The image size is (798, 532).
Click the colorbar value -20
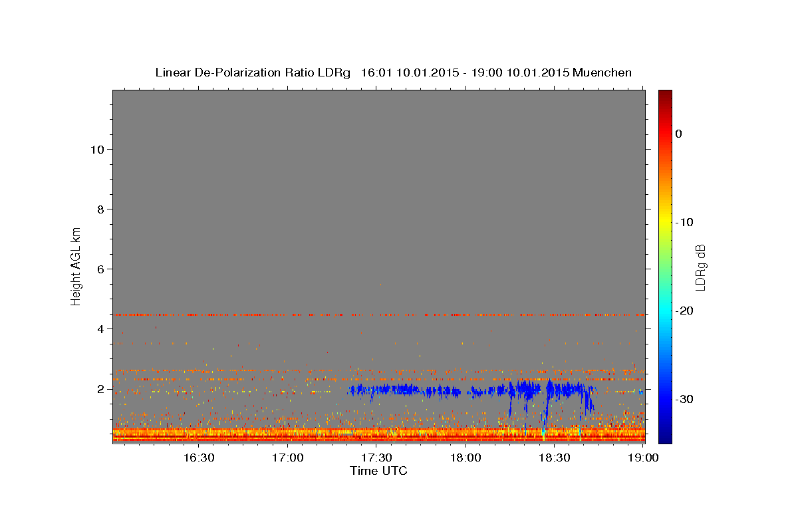point(684,311)
